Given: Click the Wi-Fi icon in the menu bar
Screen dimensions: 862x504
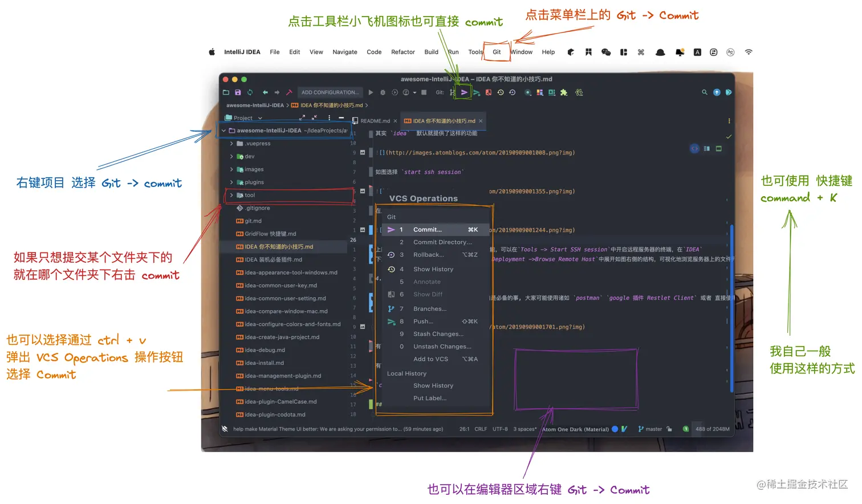Looking at the screenshot, I should click(749, 52).
